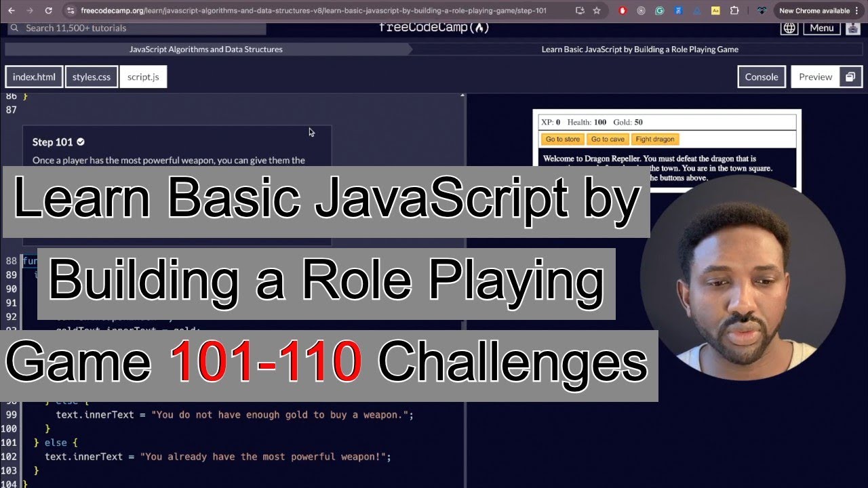Open the Chrome three-dot menu
Viewport: 868px width, 488px height.
857,11
